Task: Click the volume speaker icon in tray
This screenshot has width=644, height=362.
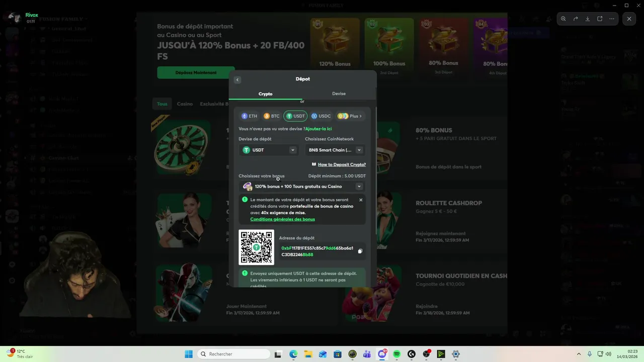Action: pos(608,354)
